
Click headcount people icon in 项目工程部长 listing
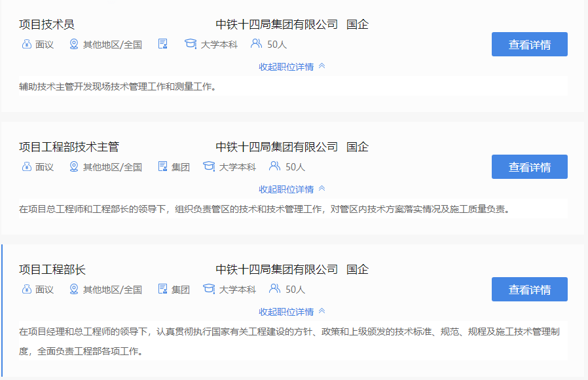274,290
